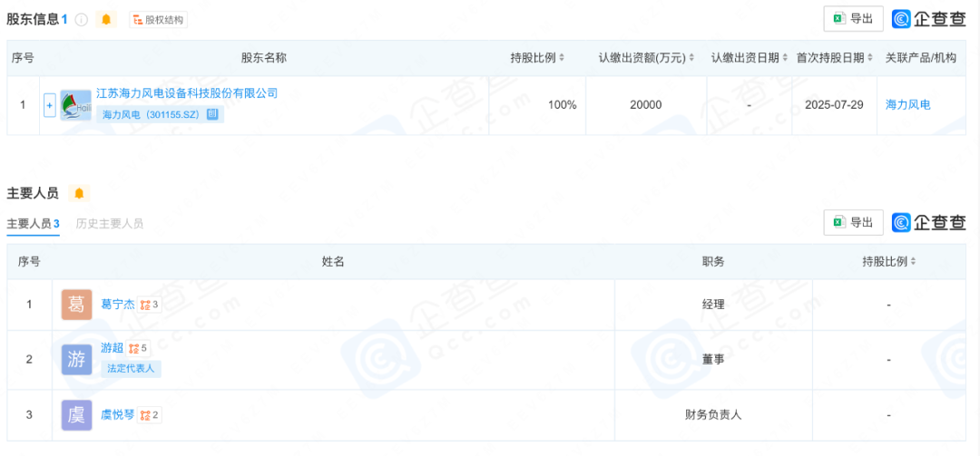Viewport: 980px width, 456px height.
Task: Click the relation badge with 3 beside 葛宁杰
Action: coord(150,305)
